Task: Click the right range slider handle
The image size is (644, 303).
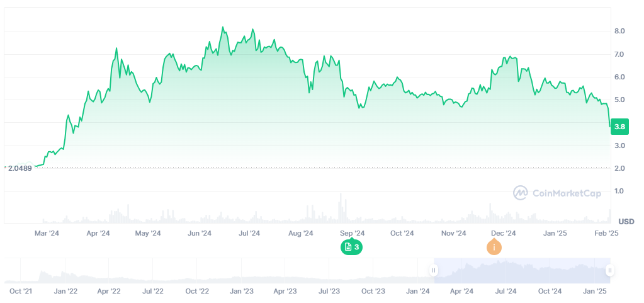Action: pyautogui.click(x=609, y=271)
